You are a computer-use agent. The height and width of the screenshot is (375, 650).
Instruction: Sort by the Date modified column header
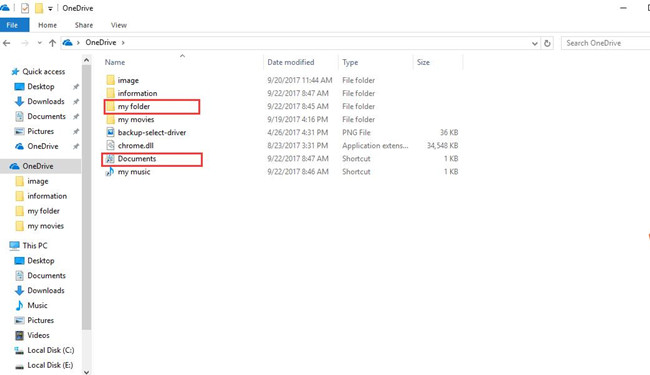click(x=291, y=63)
